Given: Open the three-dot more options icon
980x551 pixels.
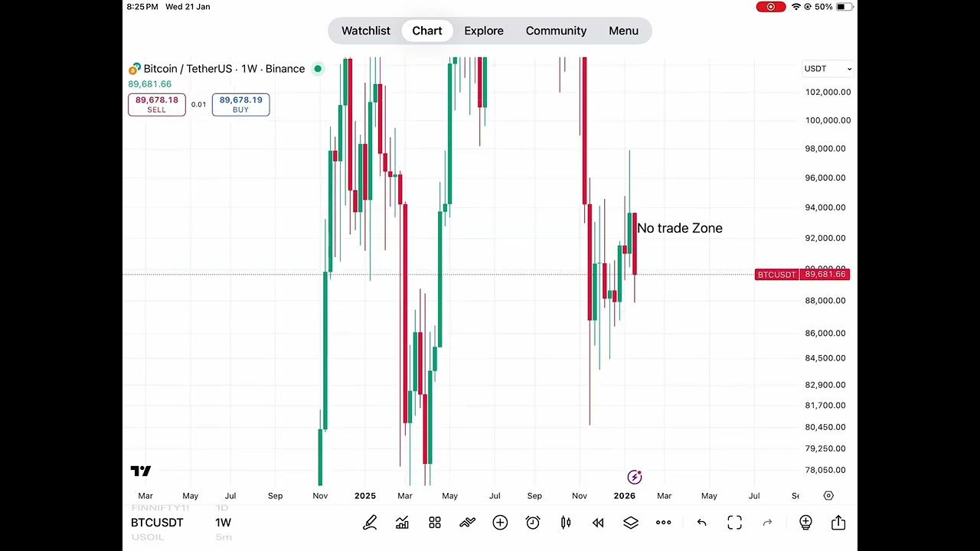Looking at the screenshot, I should click(x=664, y=523).
